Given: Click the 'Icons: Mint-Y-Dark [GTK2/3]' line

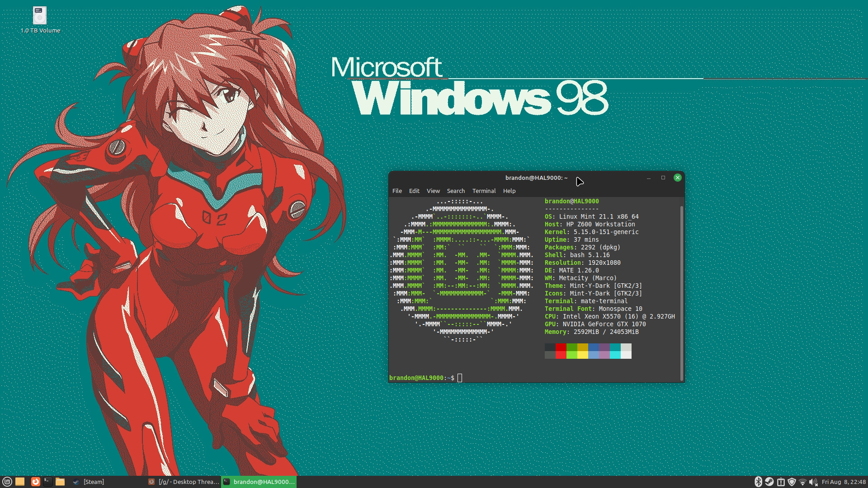Looking at the screenshot, I should click(593, 294).
